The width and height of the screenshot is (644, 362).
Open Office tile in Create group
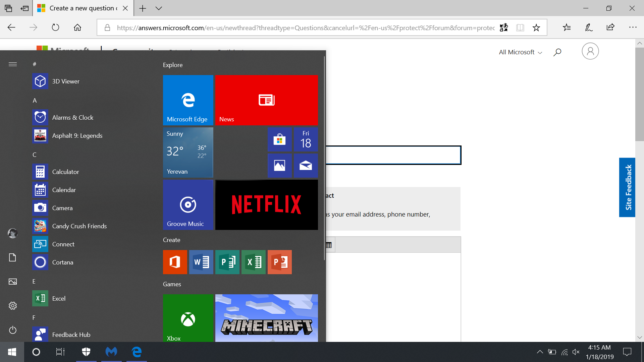pos(175,262)
